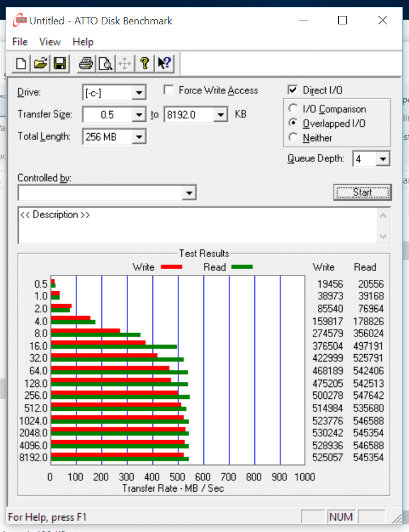Click the Print toolbar icon

pos(86,63)
